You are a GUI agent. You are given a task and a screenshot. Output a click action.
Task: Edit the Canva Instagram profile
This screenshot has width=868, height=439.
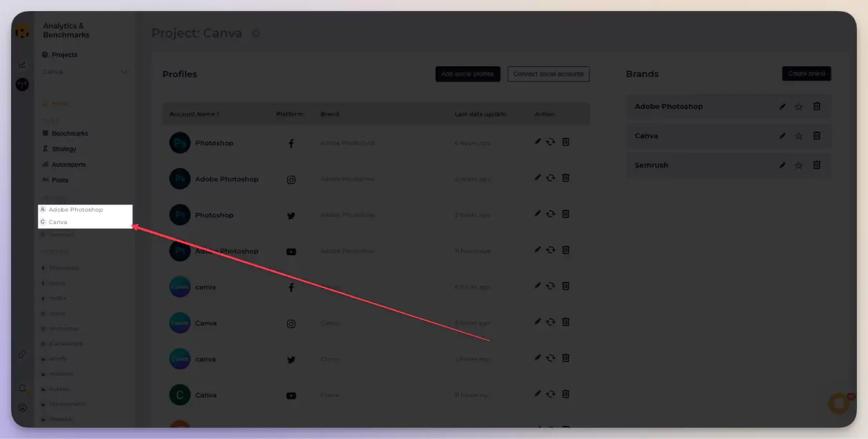tap(538, 321)
